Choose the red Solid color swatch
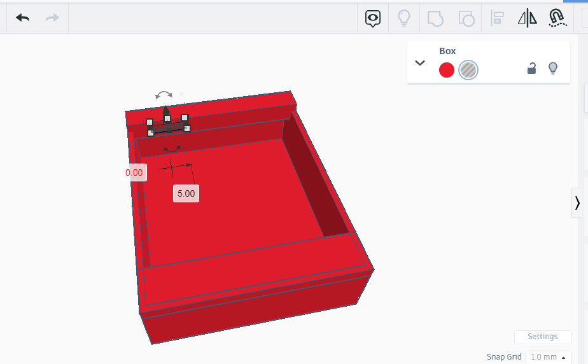The width and height of the screenshot is (588, 364). click(x=447, y=70)
